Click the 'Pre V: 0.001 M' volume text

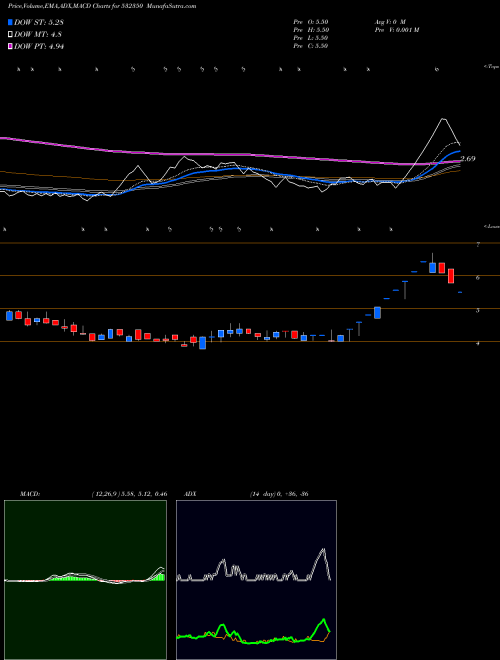pyautogui.click(x=396, y=30)
